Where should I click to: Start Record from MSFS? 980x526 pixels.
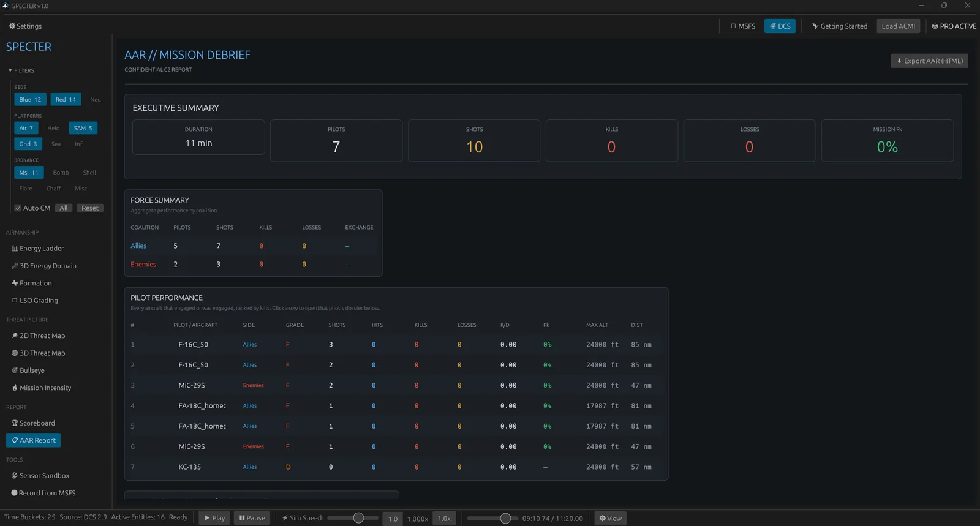point(43,493)
